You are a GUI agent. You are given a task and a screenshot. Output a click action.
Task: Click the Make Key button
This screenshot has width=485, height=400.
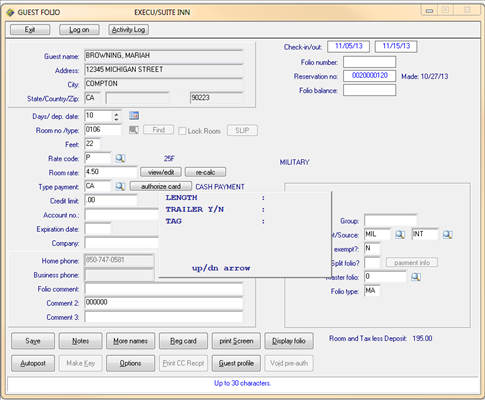[x=81, y=363]
